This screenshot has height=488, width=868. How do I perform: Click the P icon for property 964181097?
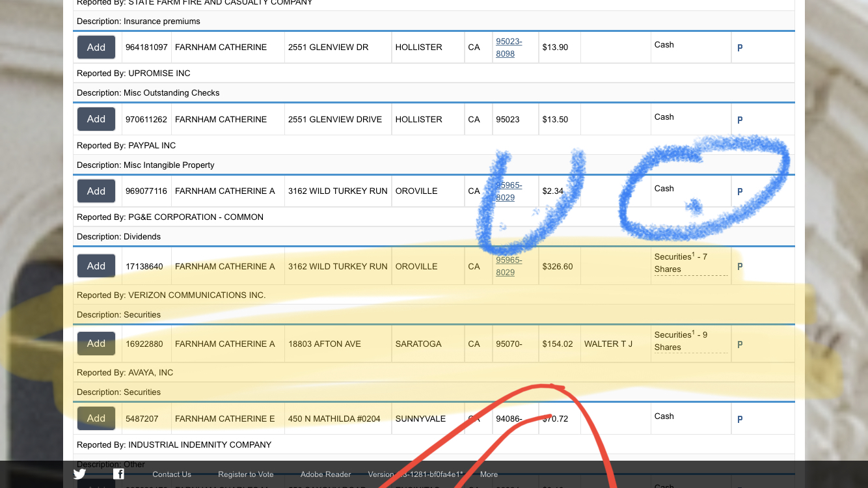[x=740, y=47]
